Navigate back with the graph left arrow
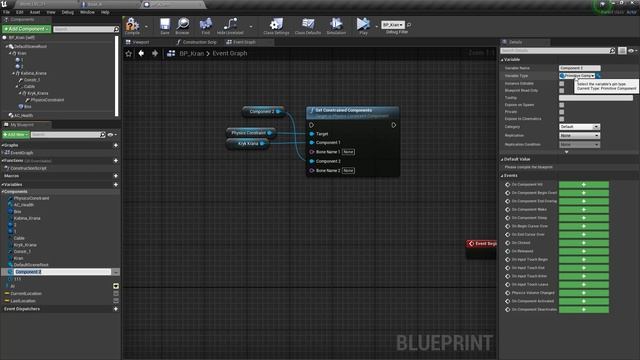Viewport: 640px width, 360px height. (141, 53)
